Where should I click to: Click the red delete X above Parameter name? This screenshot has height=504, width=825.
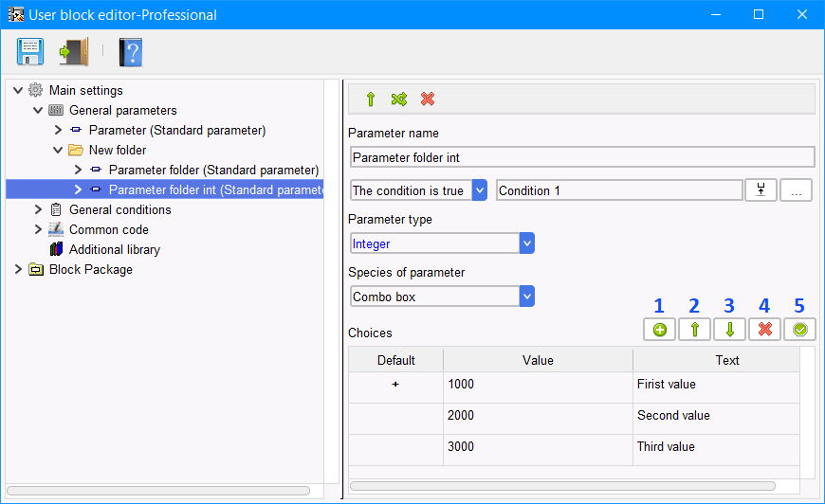[x=428, y=99]
